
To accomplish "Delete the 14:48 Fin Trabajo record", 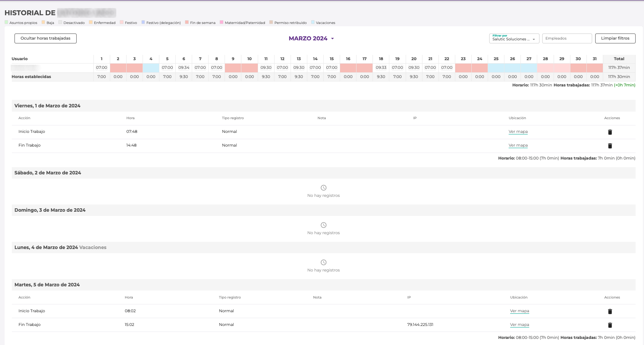I will pos(610,146).
